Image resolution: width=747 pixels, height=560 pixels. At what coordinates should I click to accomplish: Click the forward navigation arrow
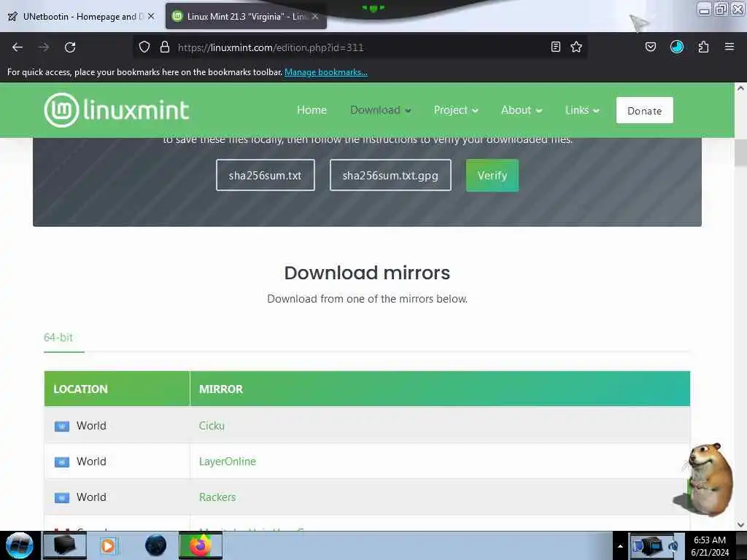(x=44, y=47)
